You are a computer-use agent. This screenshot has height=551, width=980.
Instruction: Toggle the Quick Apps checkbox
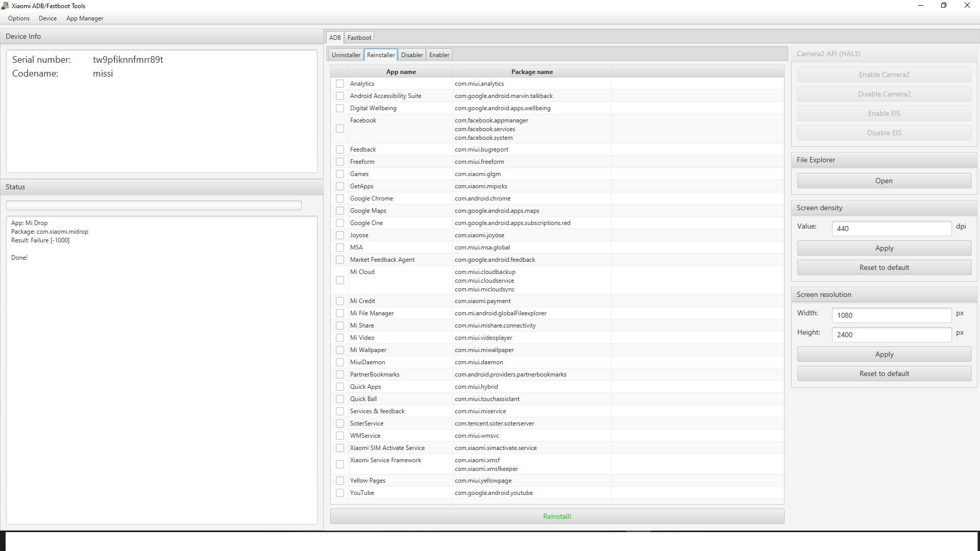click(x=340, y=387)
